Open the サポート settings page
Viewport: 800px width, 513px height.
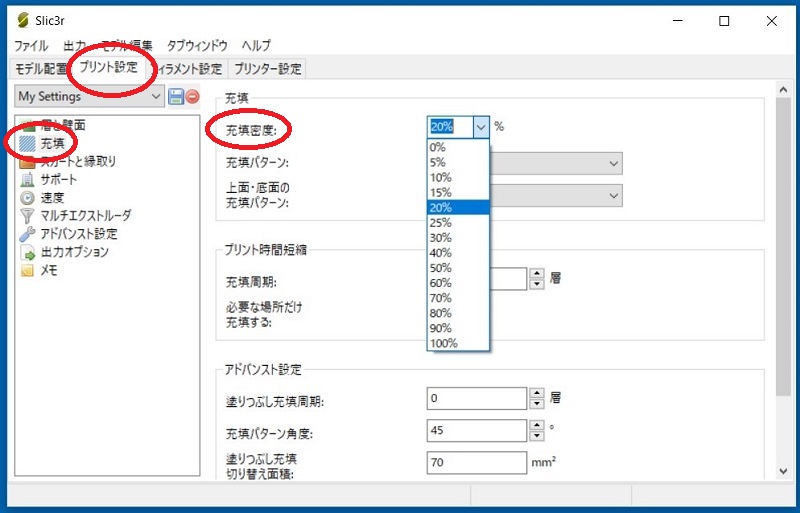point(59,180)
